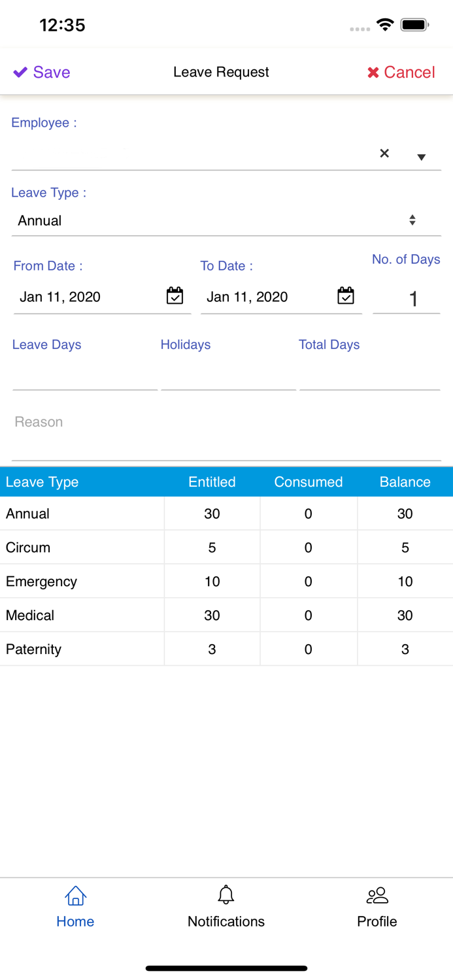Click the No. of Days value field
Viewport: 453px width, 980px height.
tap(413, 299)
